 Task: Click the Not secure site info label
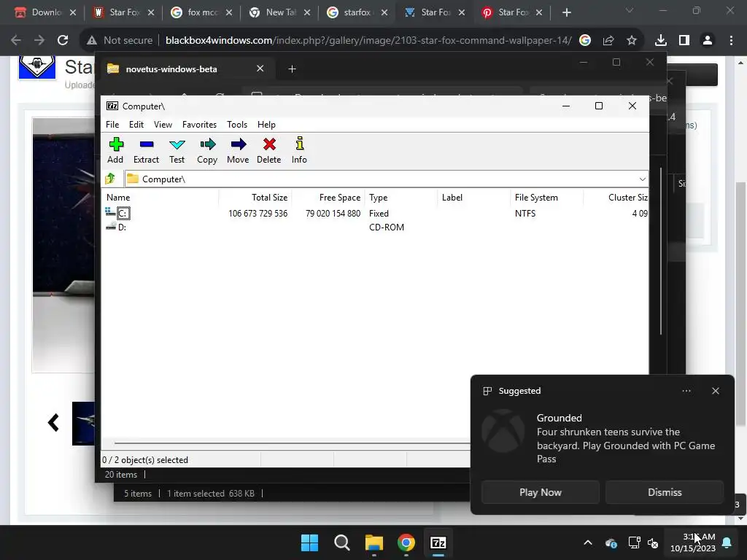coord(120,41)
